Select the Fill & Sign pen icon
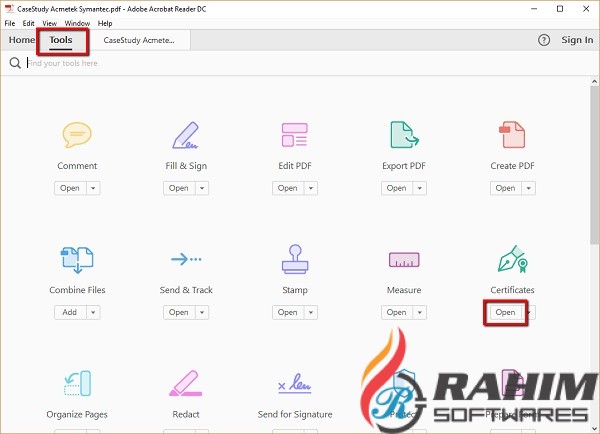The width and height of the screenshot is (600, 434). [x=186, y=135]
